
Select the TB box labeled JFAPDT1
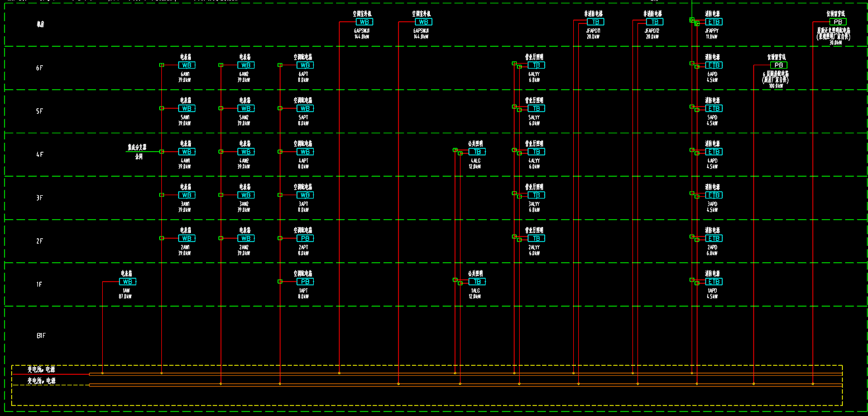[x=596, y=22]
